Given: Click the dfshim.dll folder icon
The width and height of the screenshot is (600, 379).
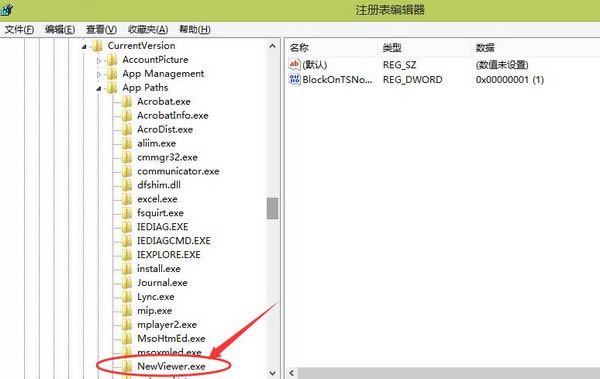Looking at the screenshot, I should tap(127, 185).
